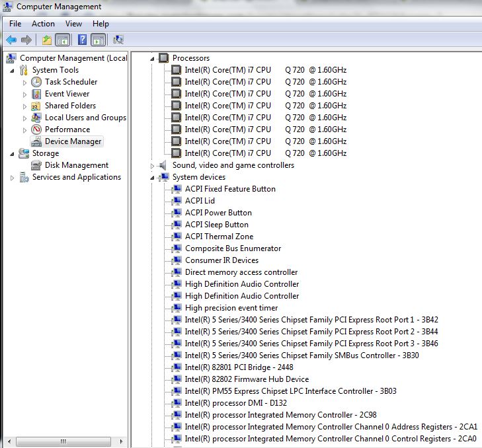Click the Processors category chip icon
Image resolution: width=482 pixels, height=448 pixels.
pos(163,58)
